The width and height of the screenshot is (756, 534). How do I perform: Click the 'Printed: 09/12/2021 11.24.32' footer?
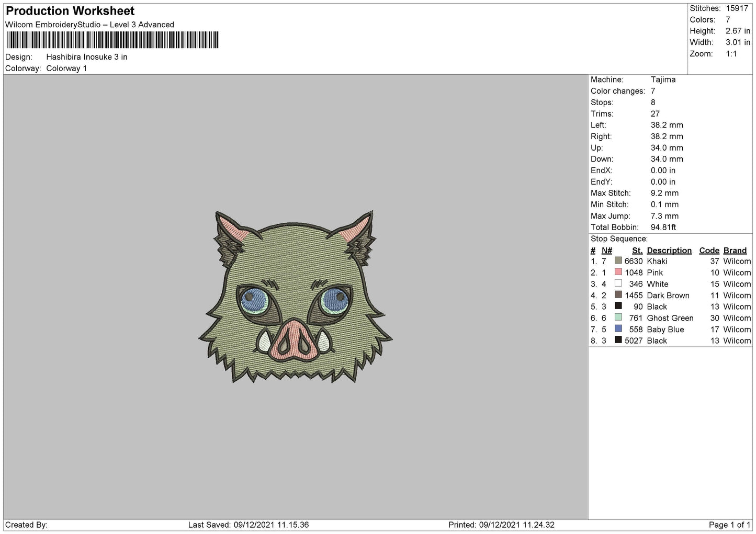501,525
